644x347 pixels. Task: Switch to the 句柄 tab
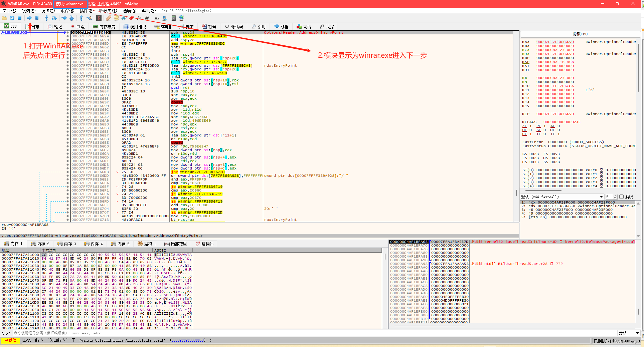pyautogui.click(x=304, y=27)
